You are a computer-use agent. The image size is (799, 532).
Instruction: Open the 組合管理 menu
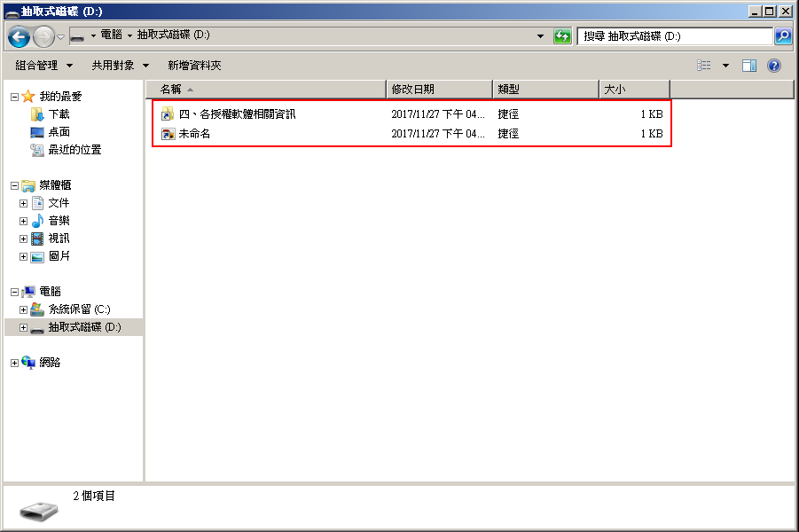42,66
